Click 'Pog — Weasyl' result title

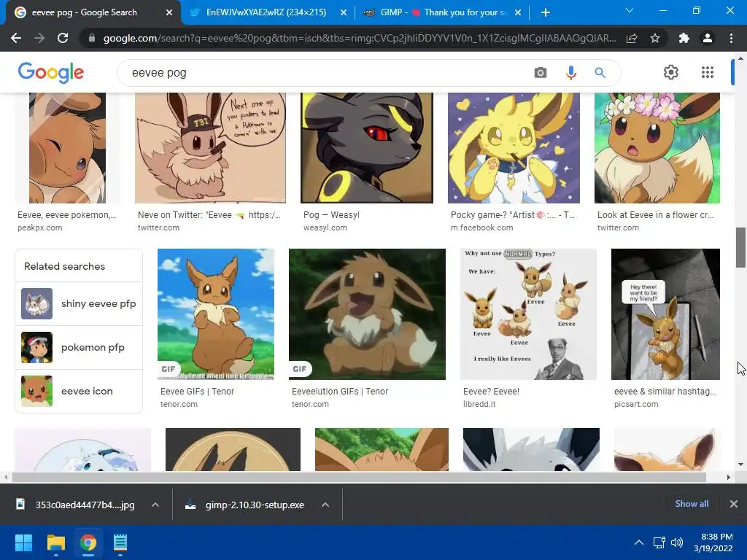[332, 215]
